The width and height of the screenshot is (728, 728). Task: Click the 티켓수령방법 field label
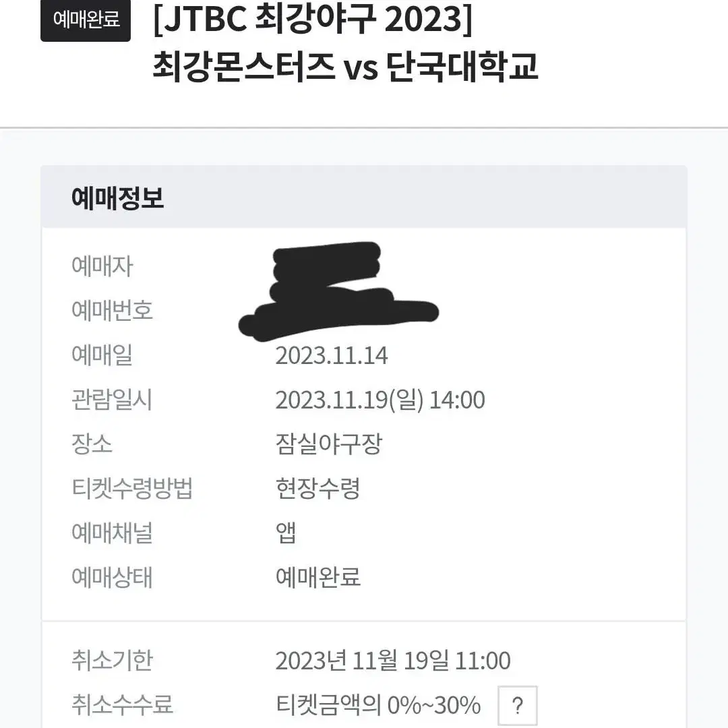point(132,488)
